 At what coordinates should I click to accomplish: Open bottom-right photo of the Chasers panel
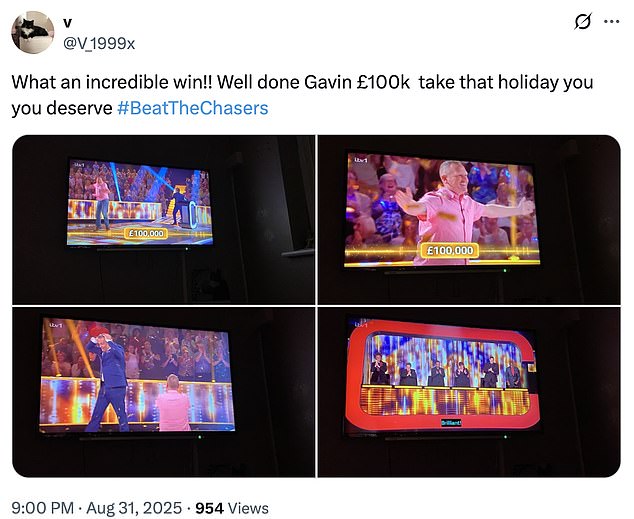[x=469, y=392]
